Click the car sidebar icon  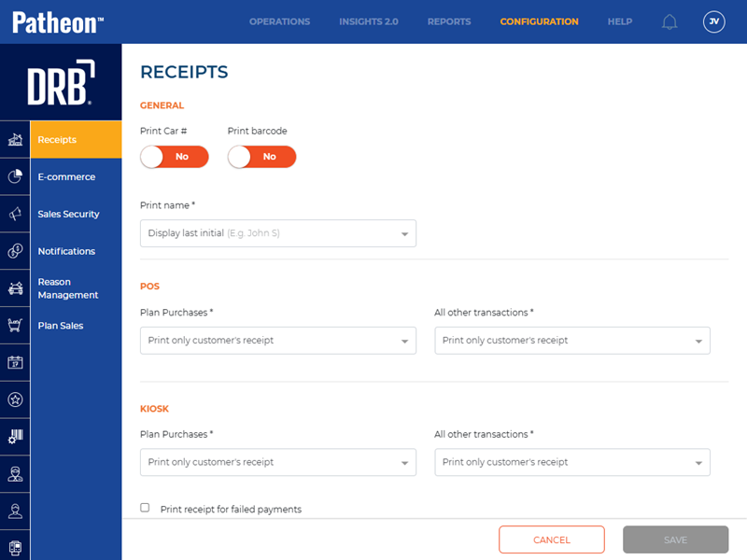(x=15, y=288)
